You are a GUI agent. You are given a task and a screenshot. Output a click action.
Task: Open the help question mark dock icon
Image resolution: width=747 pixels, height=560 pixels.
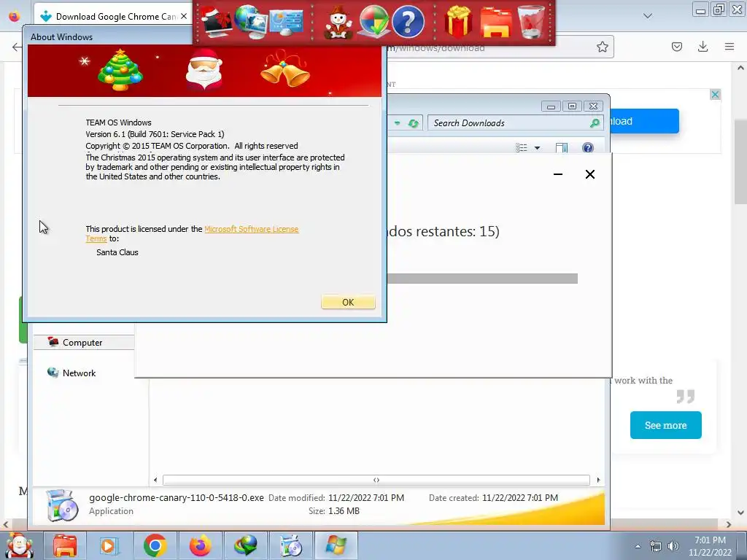point(409,21)
